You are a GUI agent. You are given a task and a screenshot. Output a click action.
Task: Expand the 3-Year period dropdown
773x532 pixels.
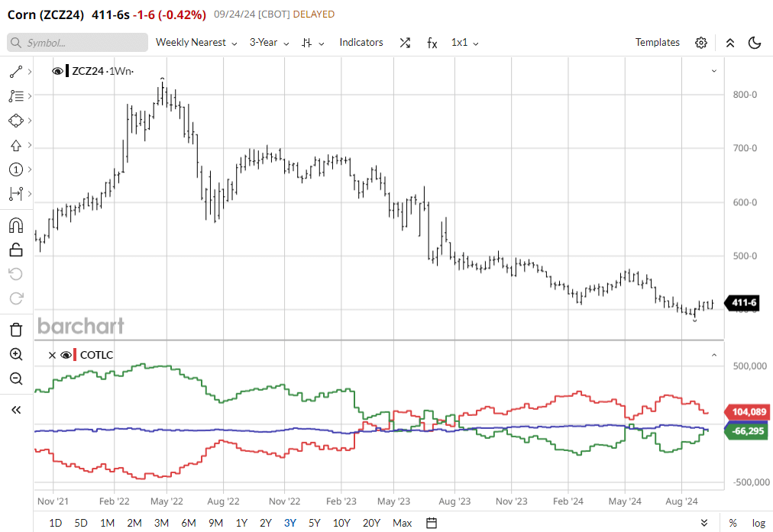(269, 43)
